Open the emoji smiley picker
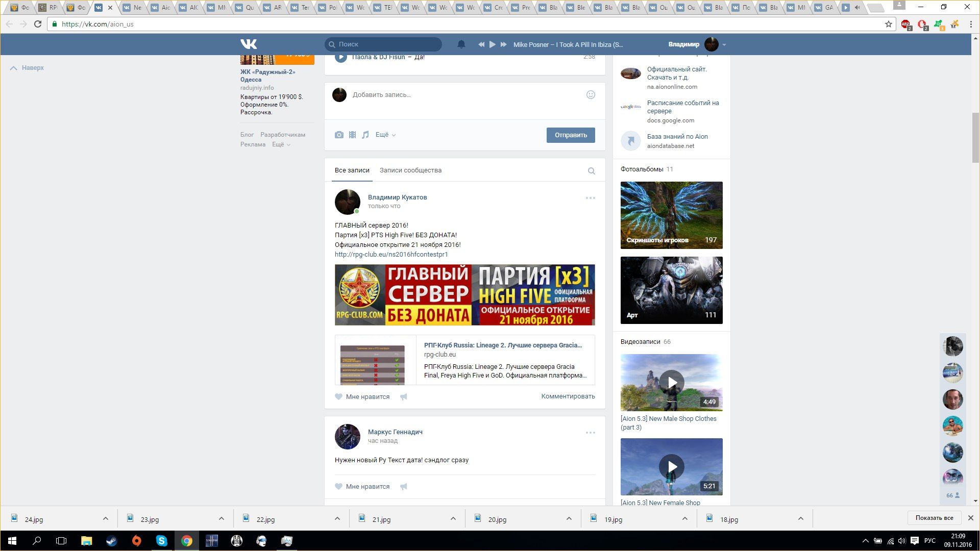Viewport: 980px width, 551px height. tap(591, 94)
